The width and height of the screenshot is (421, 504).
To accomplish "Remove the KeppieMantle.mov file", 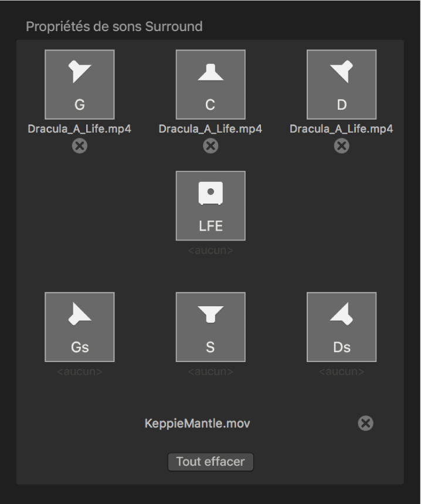I will pos(366,423).
